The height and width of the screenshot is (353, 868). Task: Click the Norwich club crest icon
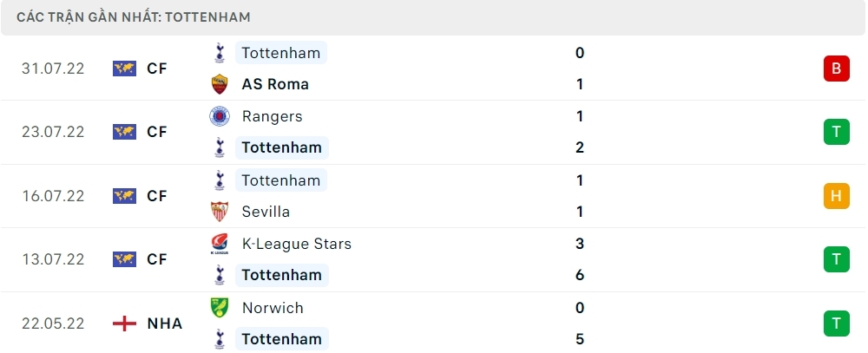click(219, 308)
